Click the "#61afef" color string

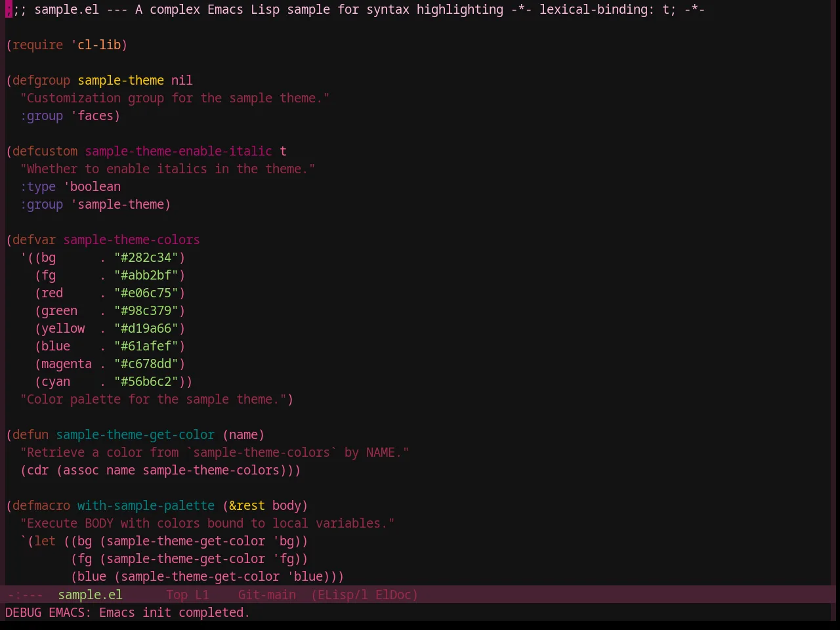click(146, 346)
